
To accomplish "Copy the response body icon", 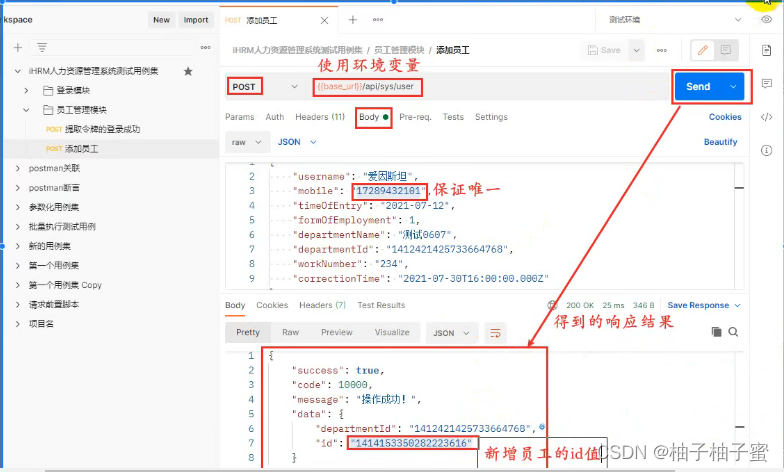I will coord(716,332).
